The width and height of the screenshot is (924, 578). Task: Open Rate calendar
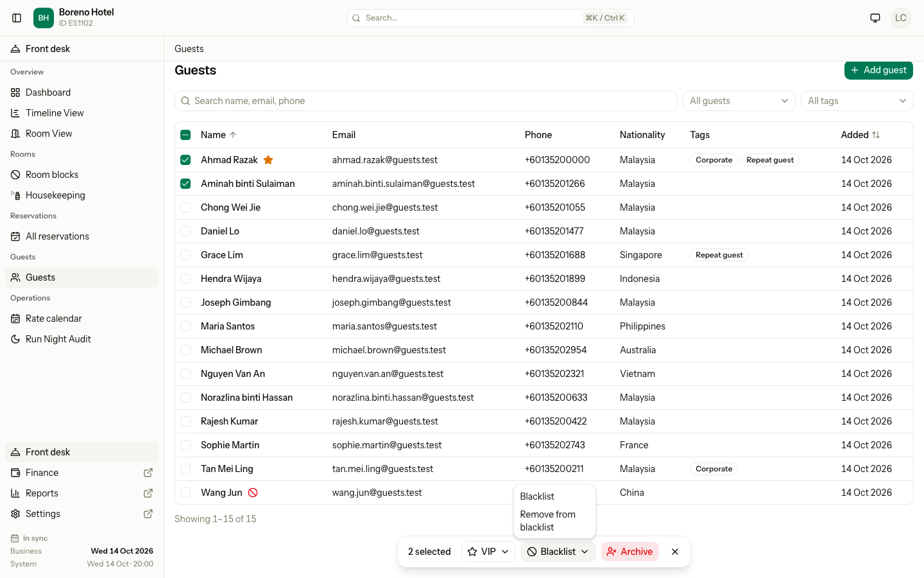(81, 319)
